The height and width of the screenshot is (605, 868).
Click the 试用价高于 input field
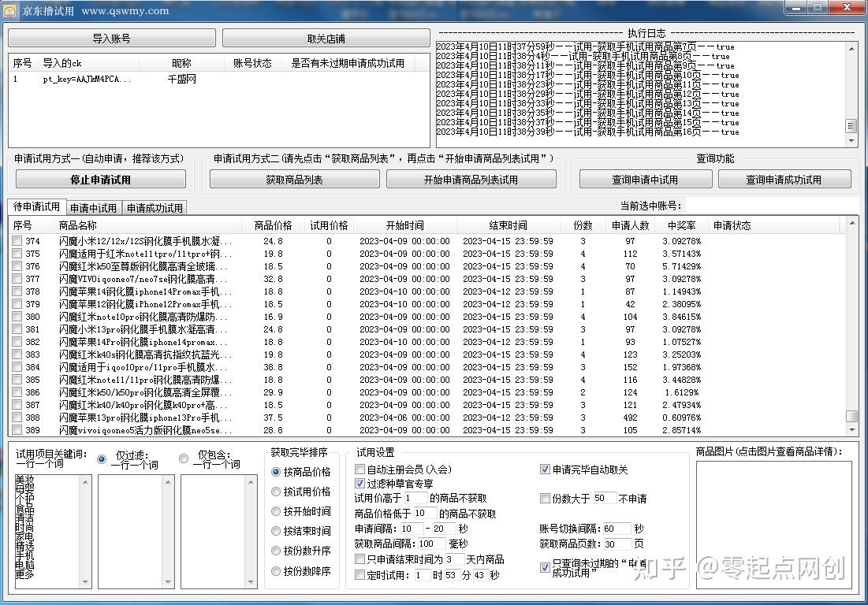415,498
